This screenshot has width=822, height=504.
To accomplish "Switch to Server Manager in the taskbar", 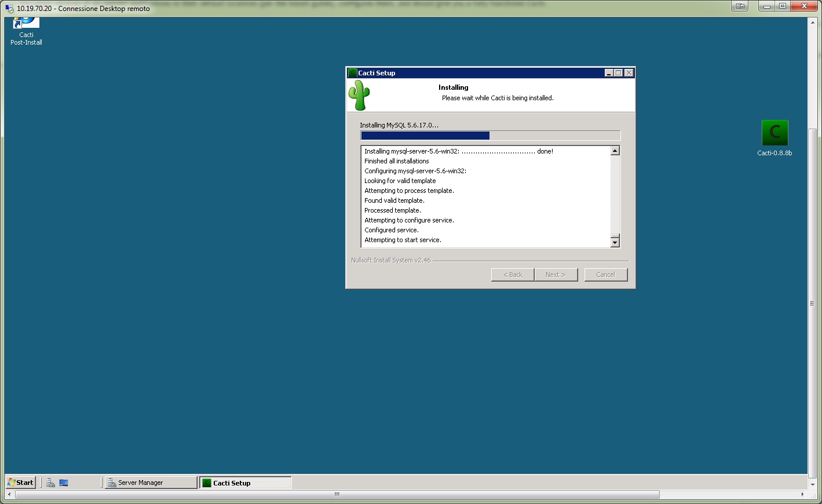I will [151, 483].
